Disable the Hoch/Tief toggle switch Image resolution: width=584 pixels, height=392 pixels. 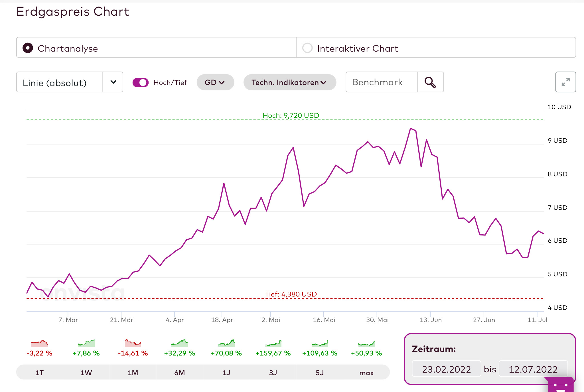[x=141, y=82]
